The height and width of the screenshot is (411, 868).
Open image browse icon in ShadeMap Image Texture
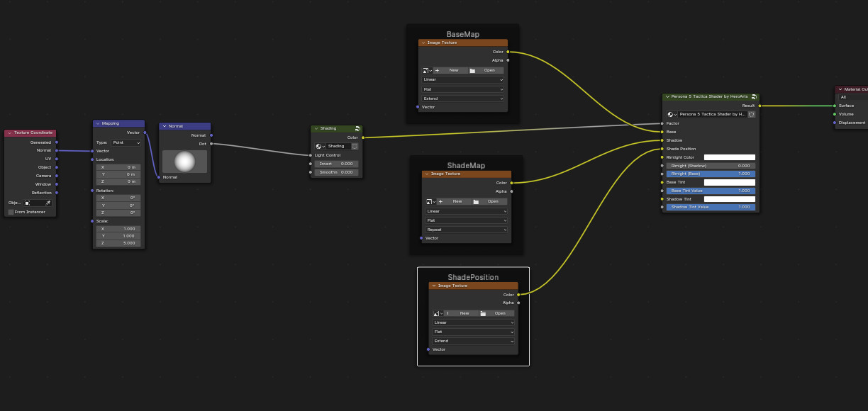tap(429, 201)
